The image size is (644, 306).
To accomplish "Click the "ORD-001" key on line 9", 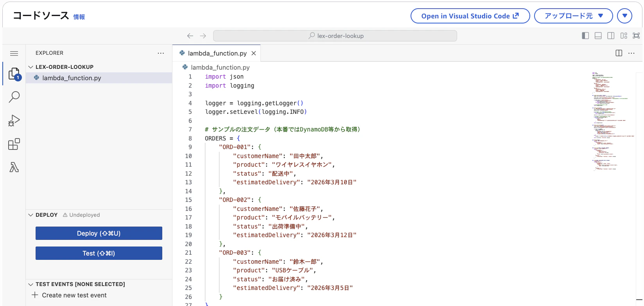I will point(235,147).
